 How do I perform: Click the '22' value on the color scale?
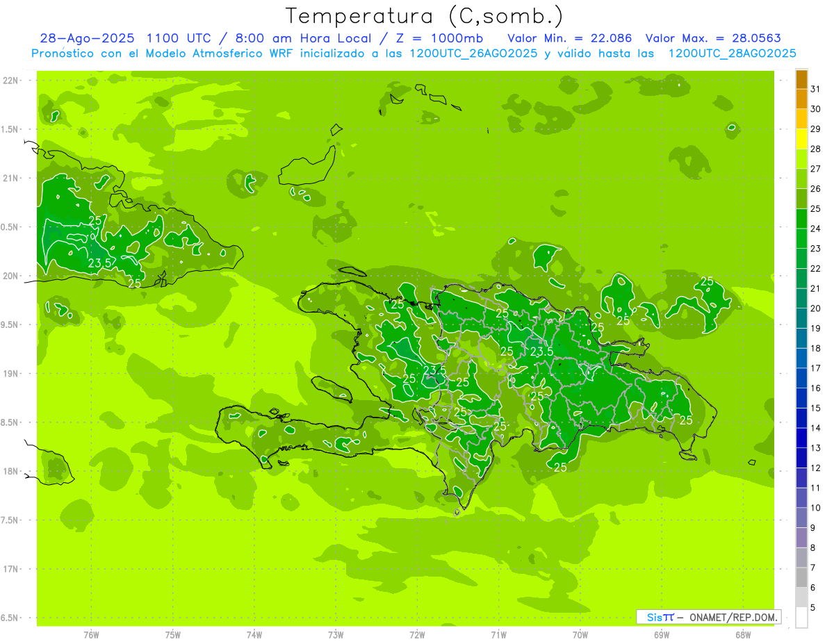pos(815,268)
